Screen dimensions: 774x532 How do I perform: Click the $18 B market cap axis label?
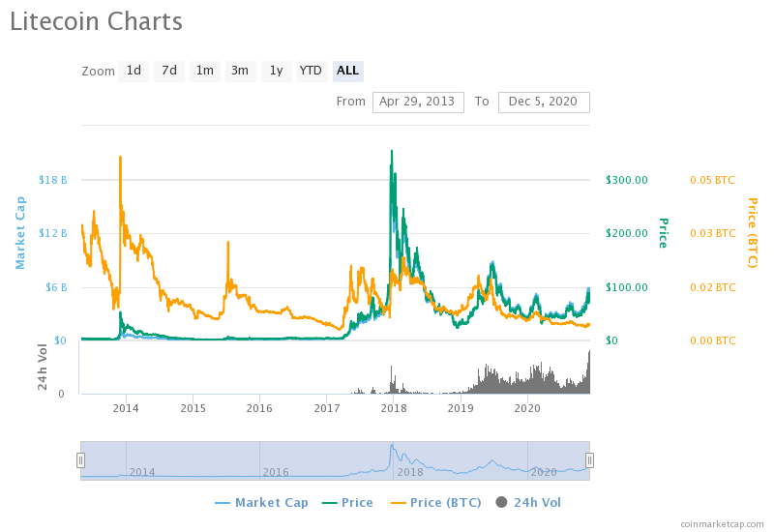pyautogui.click(x=53, y=180)
